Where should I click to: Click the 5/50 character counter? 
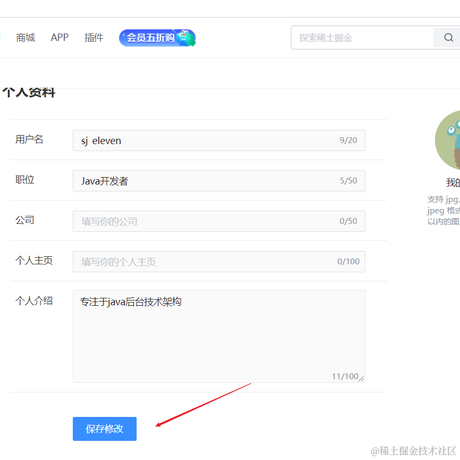[x=348, y=181]
